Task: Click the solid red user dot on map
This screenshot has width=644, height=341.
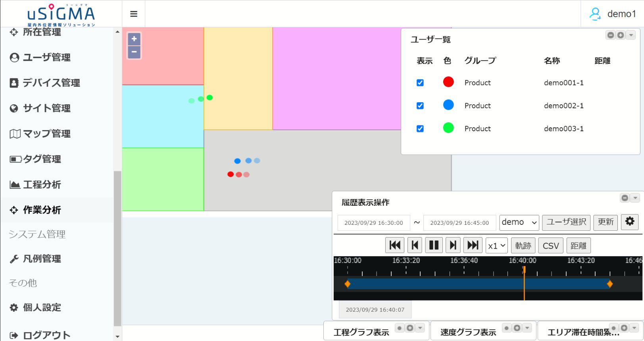Action: tap(231, 174)
